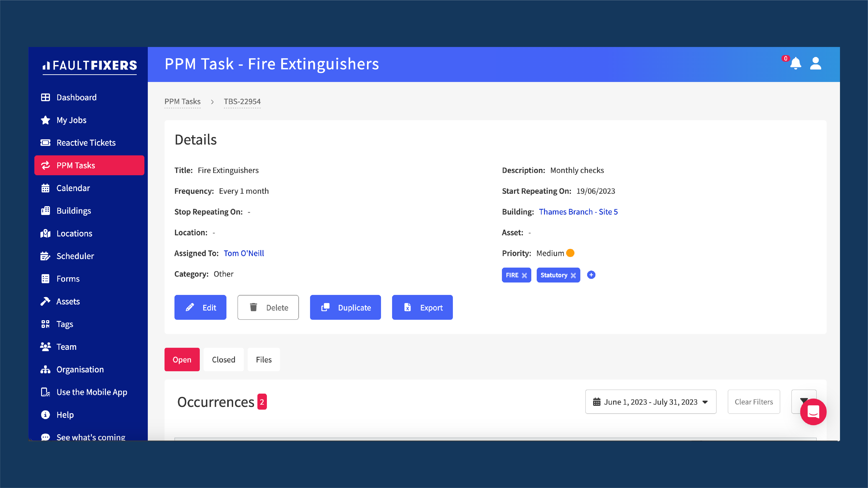This screenshot has width=868, height=488.
Task: Add a new tag with plus icon
Action: [591, 275]
